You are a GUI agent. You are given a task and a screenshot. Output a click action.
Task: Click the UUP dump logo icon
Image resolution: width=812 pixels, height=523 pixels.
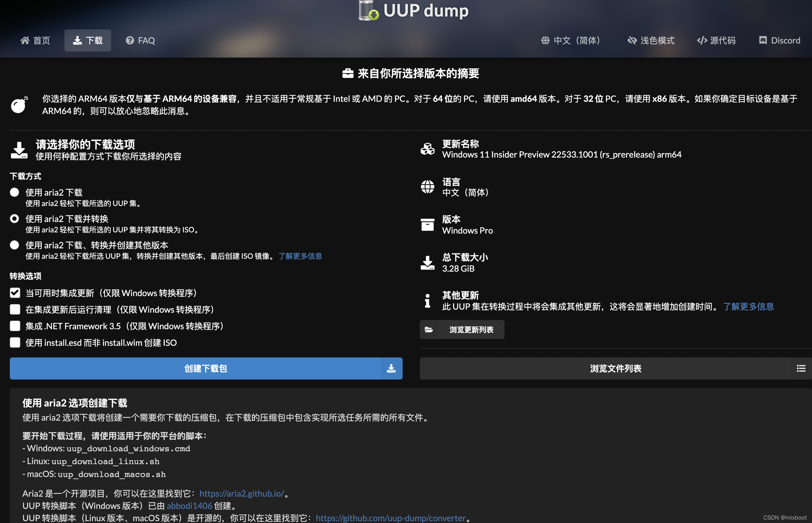(x=369, y=10)
